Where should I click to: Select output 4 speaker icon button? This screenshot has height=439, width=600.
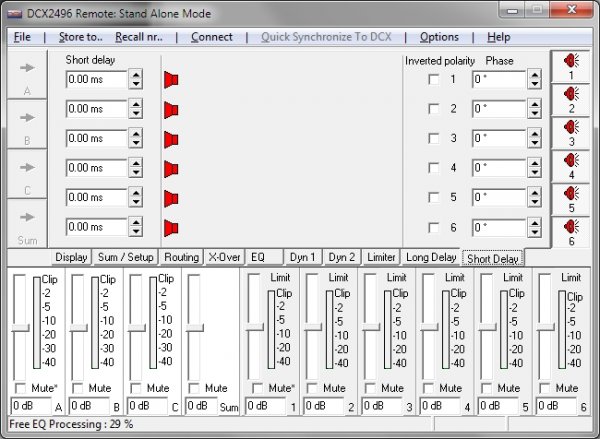pyautogui.click(x=571, y=166)
